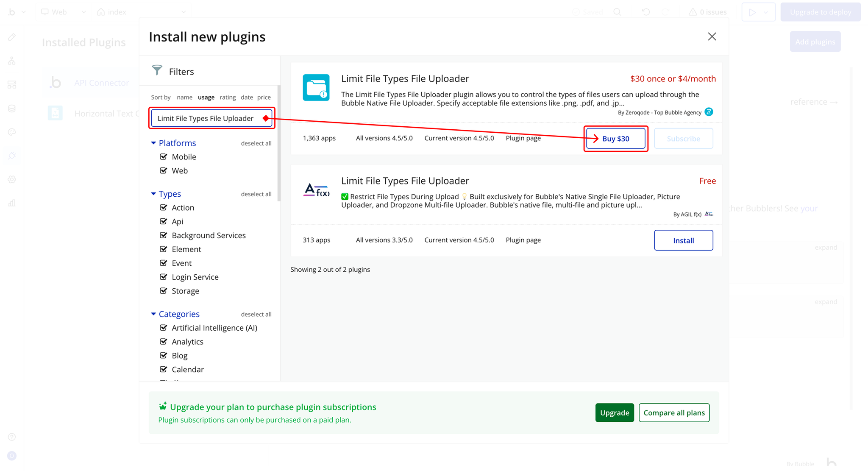
Task: Open the Styles palette icon in sidebar
Action: (12, 132)
